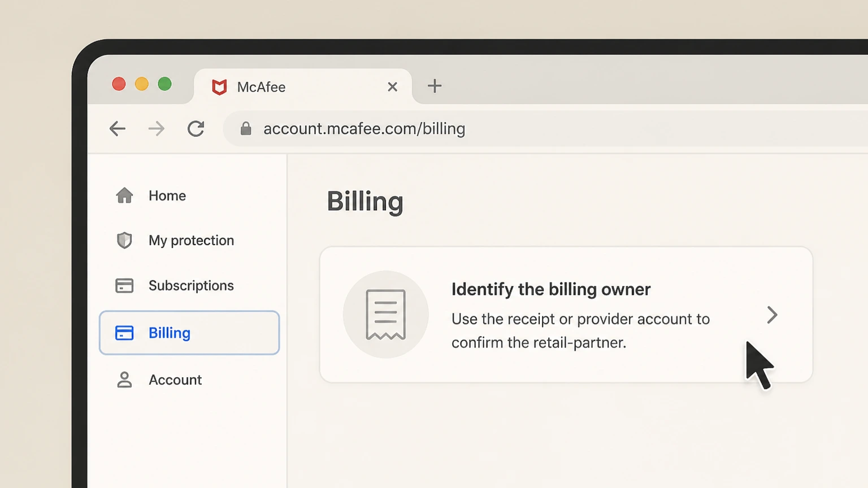The height and width of the screenshot is (488, 868).
Task: Close the McAfee tab
Action: pyautogui.click(x=393, y=86)
